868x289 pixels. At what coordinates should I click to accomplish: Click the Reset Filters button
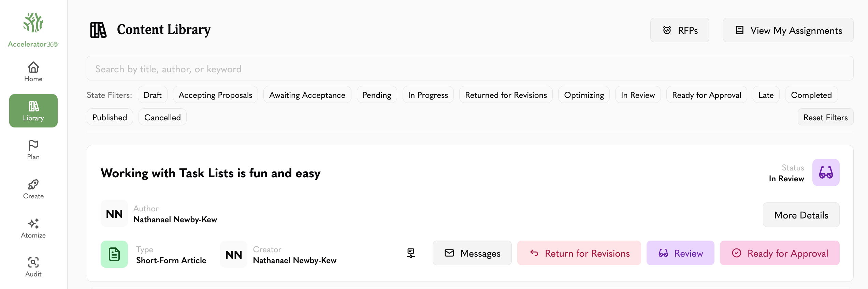(825, 117)
